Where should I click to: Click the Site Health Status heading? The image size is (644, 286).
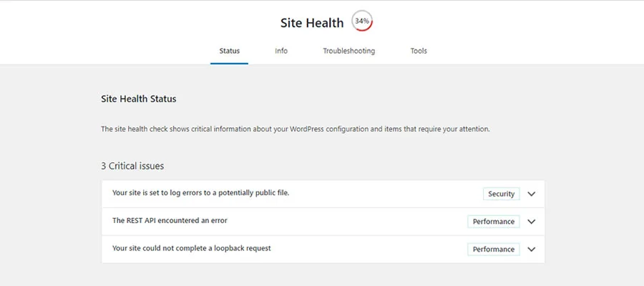[138, 99]
